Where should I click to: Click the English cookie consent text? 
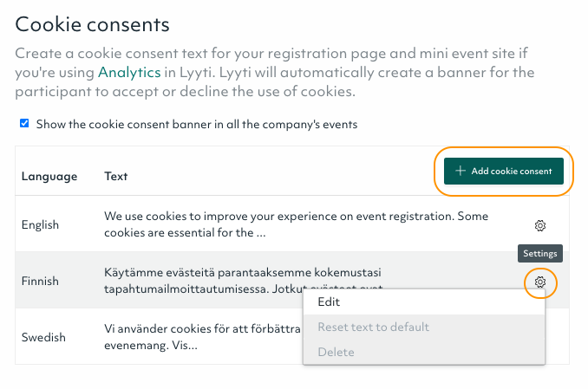point(297,224)
